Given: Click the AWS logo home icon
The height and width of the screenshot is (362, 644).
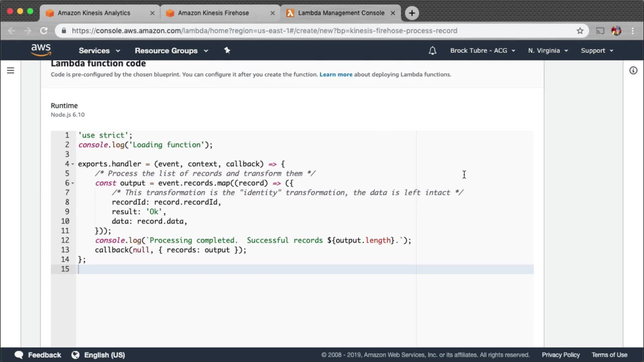Looking at the screenshot, I should click(41, 50).
